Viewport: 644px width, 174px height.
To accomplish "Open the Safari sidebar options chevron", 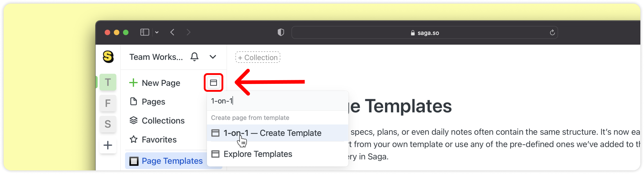I will (x=157, y=32).
